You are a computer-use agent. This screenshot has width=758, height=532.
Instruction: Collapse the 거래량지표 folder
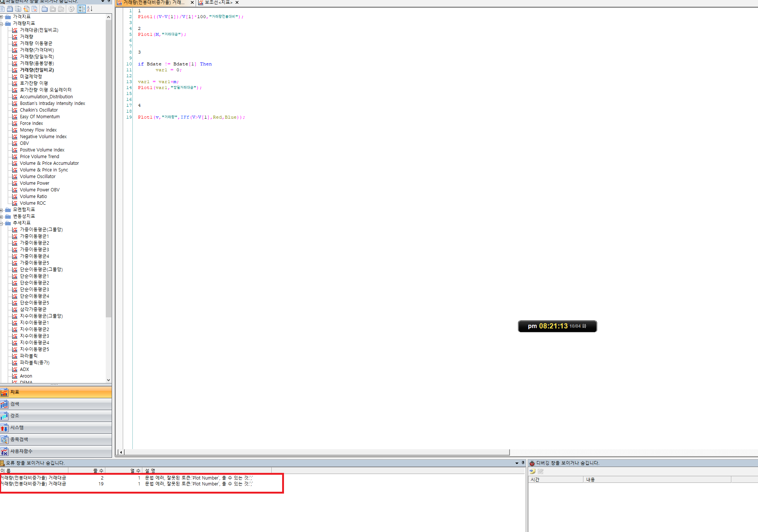1,23
